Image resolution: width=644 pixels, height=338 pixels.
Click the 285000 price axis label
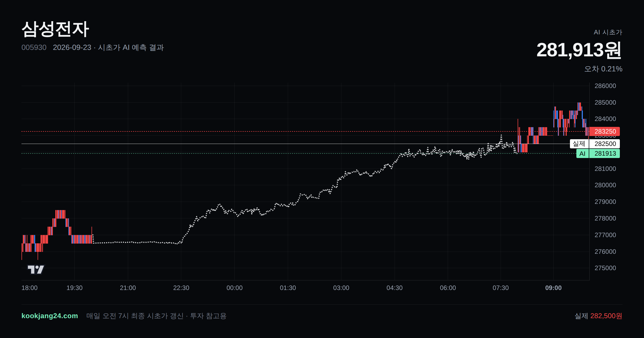(605, 102)
